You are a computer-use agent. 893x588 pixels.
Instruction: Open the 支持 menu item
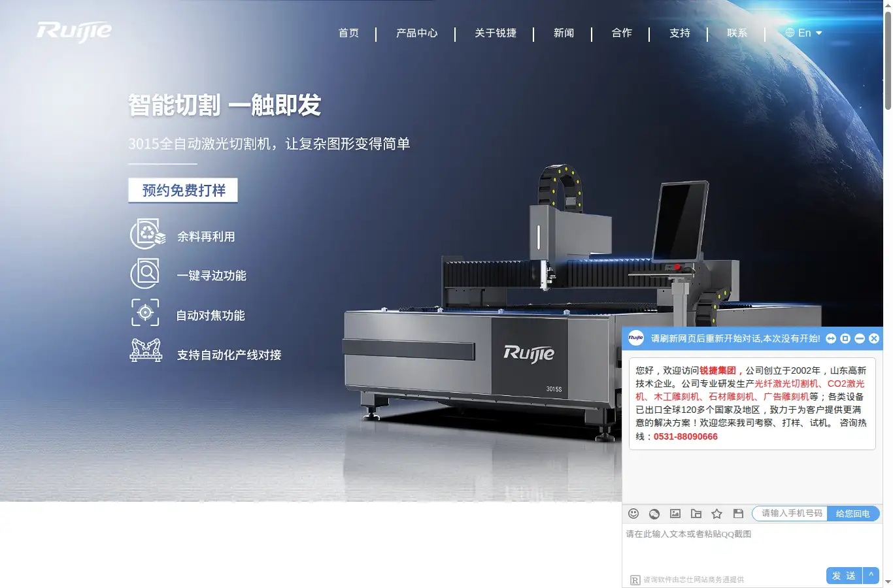[x=680, y=33]
